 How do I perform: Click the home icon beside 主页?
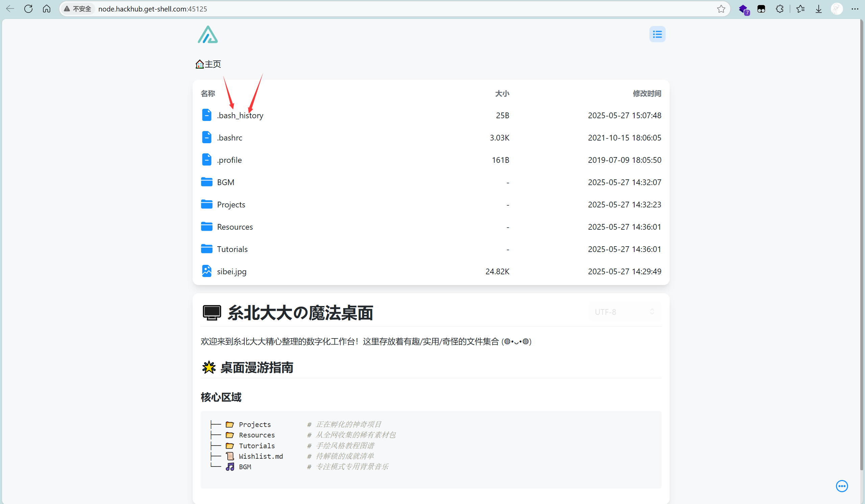pyautogui.click(x=199, y=64)
